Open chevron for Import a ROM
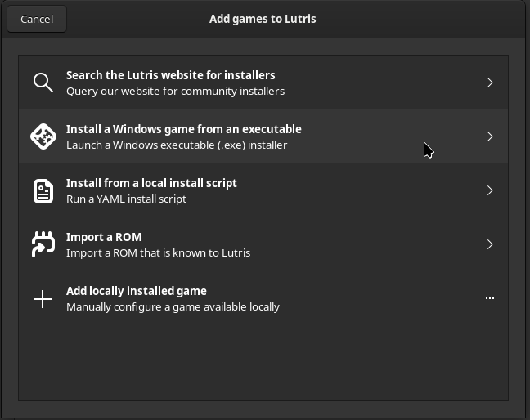 click(x=490, y=244)
